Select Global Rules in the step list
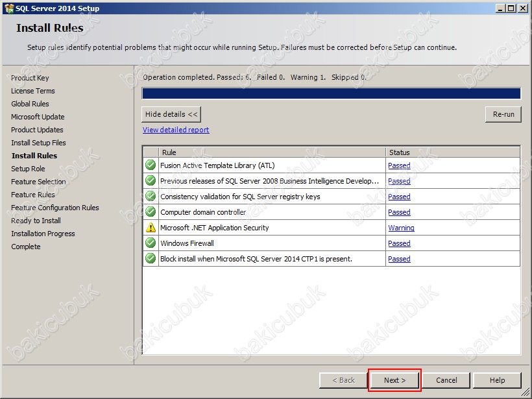Image resolution: width=532 pixels, height=399 pixels. pos(30,104)
